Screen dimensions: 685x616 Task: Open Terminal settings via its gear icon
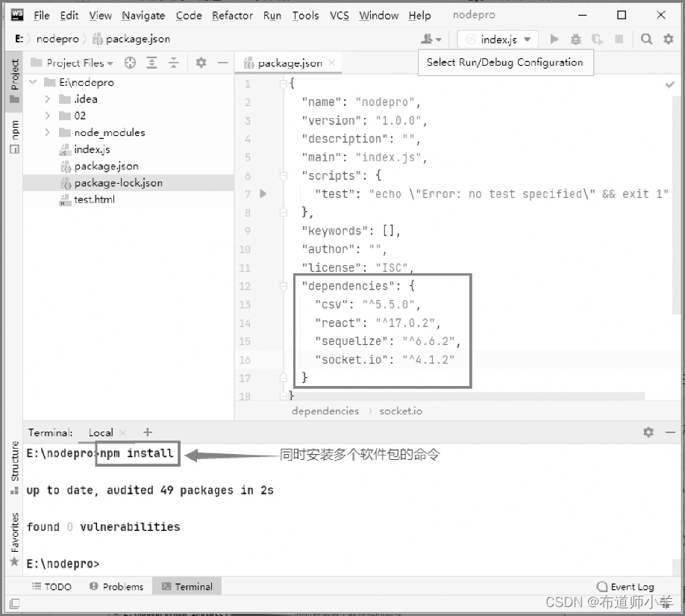pyautogui.click(x=648, y=432)
